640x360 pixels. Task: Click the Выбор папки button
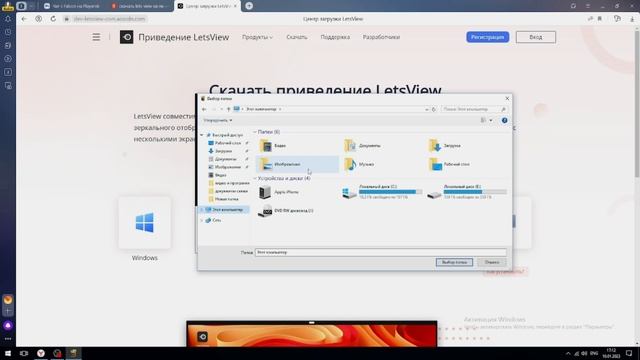click(454, 262)
